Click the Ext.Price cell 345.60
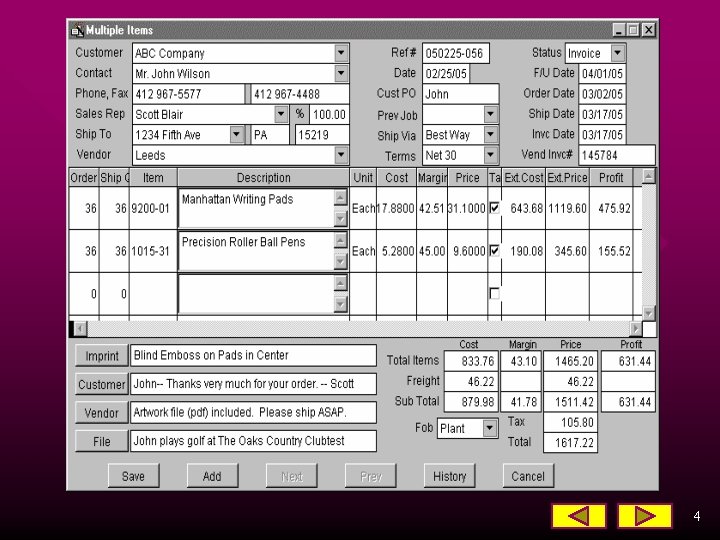Viewport: 720px width, 540px height. (x=568, y=251)
